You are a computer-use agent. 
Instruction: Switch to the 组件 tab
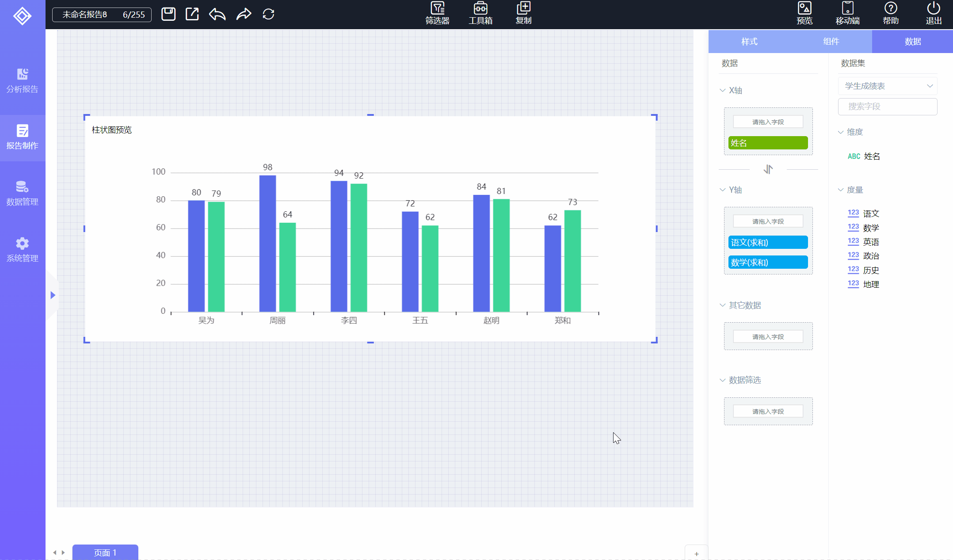tap(831, 42)
